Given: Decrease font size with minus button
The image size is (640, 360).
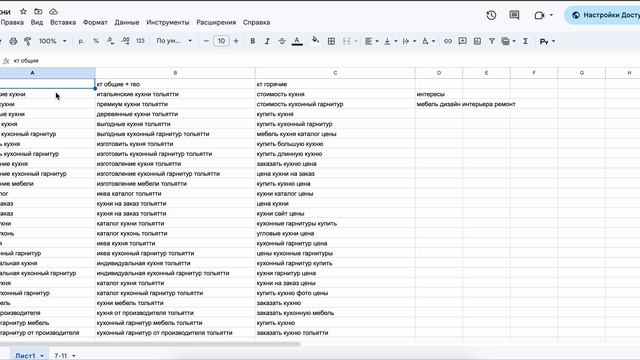Looking at the screenshot, I should click(206, 41).
